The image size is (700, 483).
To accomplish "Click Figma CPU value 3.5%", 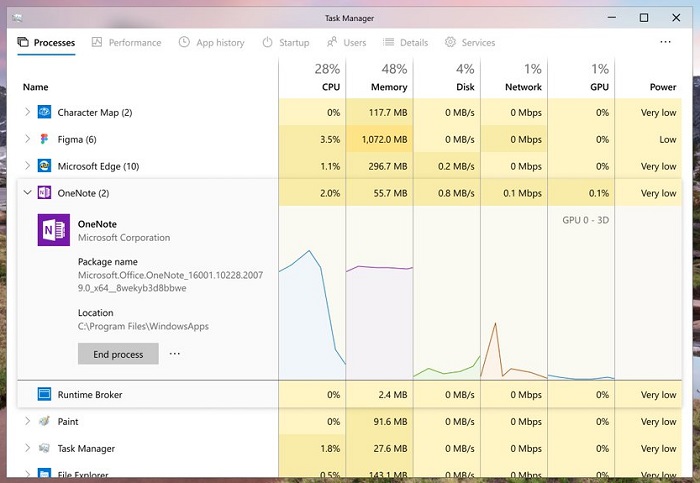I will (330, 139).
